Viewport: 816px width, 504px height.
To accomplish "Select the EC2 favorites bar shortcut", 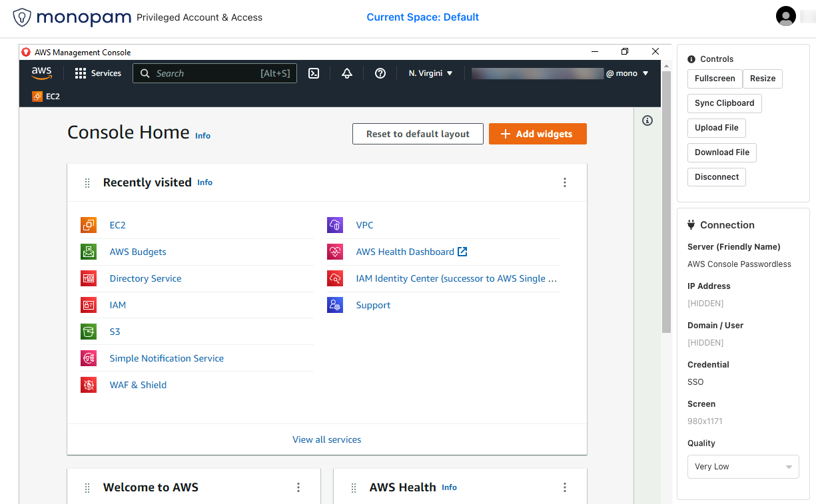I will coord(46,97).
